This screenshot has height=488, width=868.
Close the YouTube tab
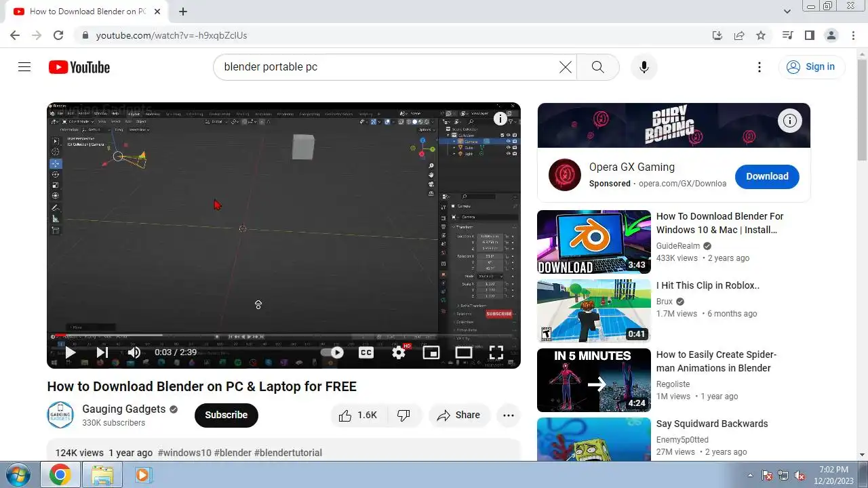pos(157,12)
